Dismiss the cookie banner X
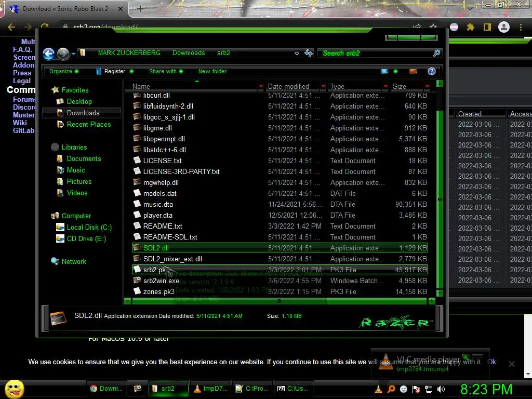Image resolution: width=532 pixels, height=399 pixels. coord(512,364)
